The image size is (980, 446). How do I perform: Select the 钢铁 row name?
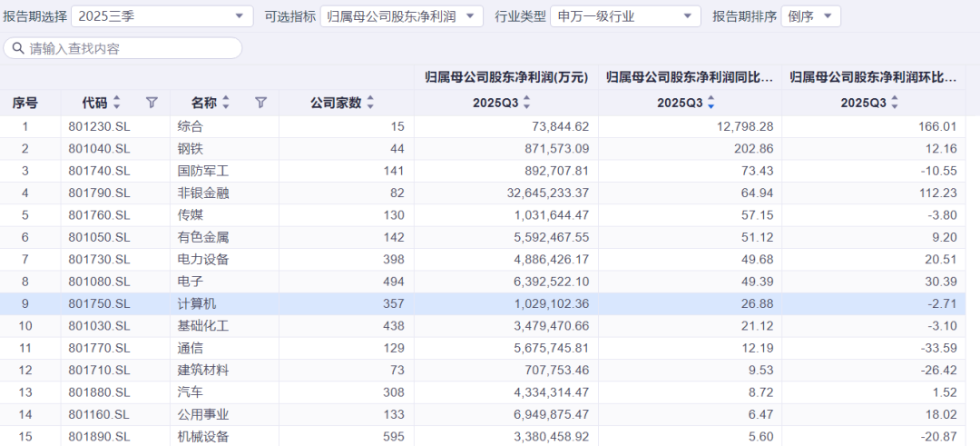pos(191,149)
